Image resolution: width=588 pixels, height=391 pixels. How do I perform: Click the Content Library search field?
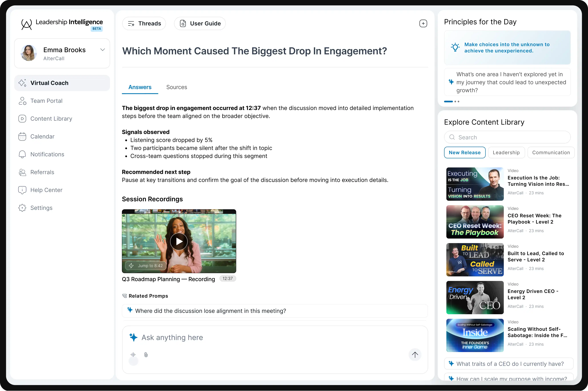507,137
